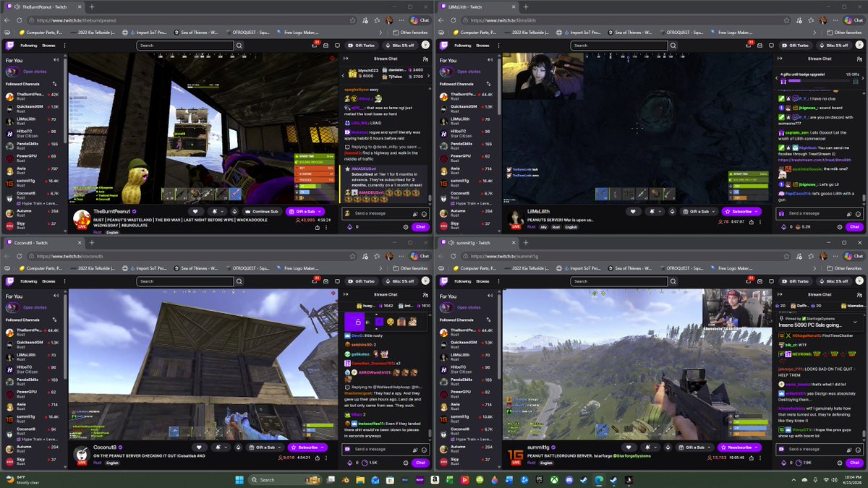Refresh the TheBurntPeanut browser page
Screen dimensions: 868x488
(18, 20)
